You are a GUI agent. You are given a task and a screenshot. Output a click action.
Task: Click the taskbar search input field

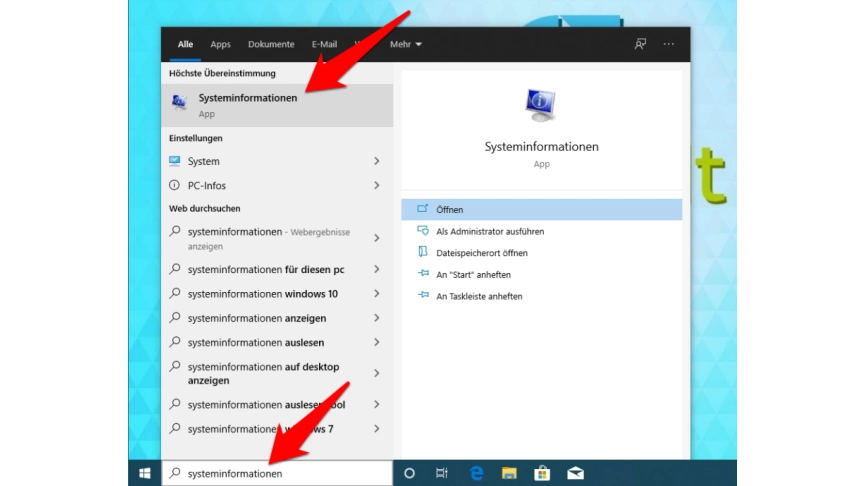280,473
